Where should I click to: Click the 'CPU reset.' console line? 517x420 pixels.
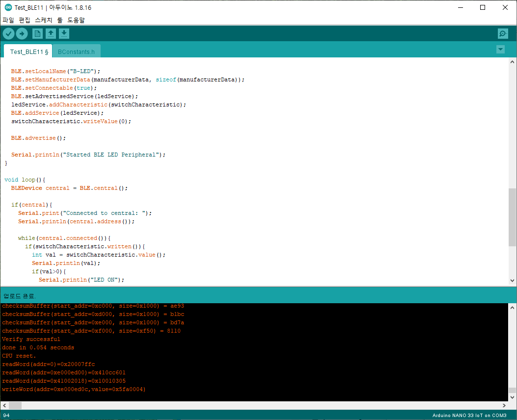[x=19, y=356]
